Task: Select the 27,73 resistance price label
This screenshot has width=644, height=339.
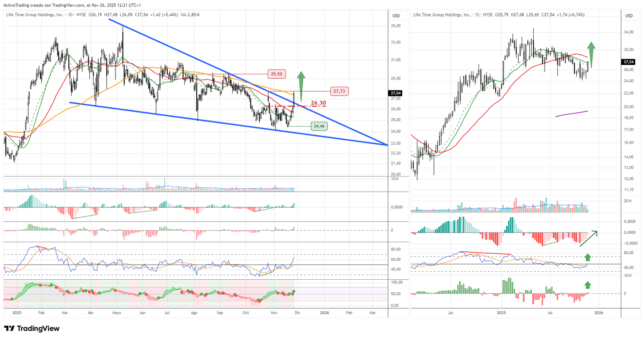Action: [x=339, y=91]
